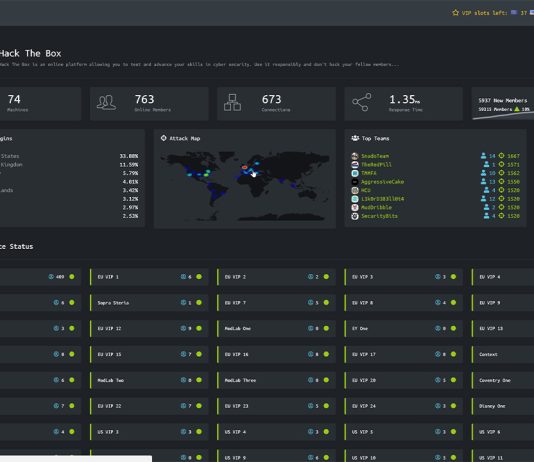
Task: Click user icon on EU VIP 22 server
Action: tap(183, 406)
